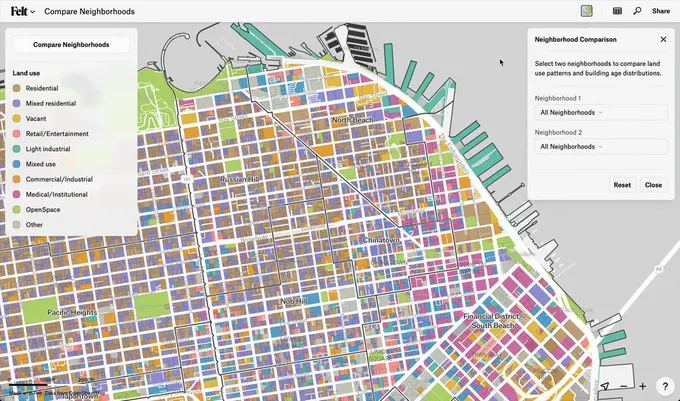
Task: Click the Reset button
Action: click(622, 185)
